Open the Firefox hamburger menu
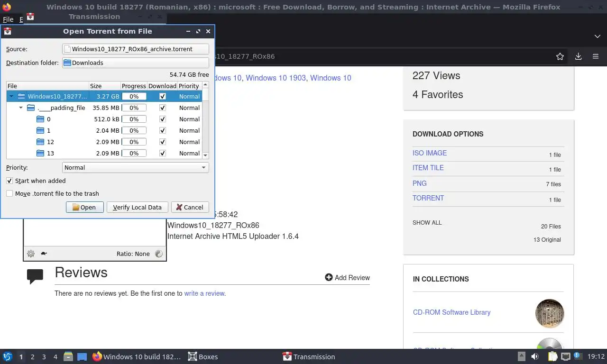 (x=596, y=56)
